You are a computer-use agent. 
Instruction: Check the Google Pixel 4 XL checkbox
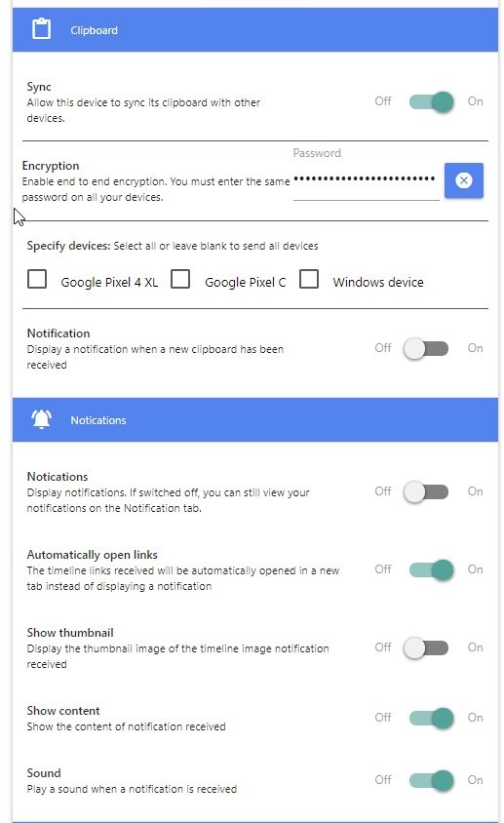click(x=37, y=279)
